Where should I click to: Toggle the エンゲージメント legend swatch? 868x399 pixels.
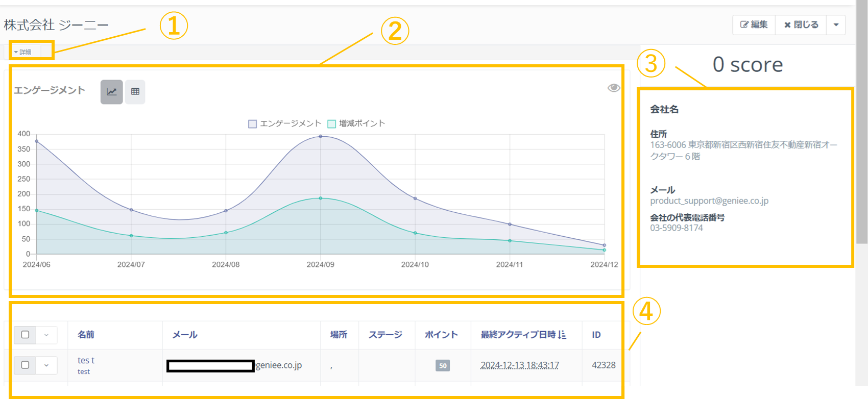click(253, 123)
